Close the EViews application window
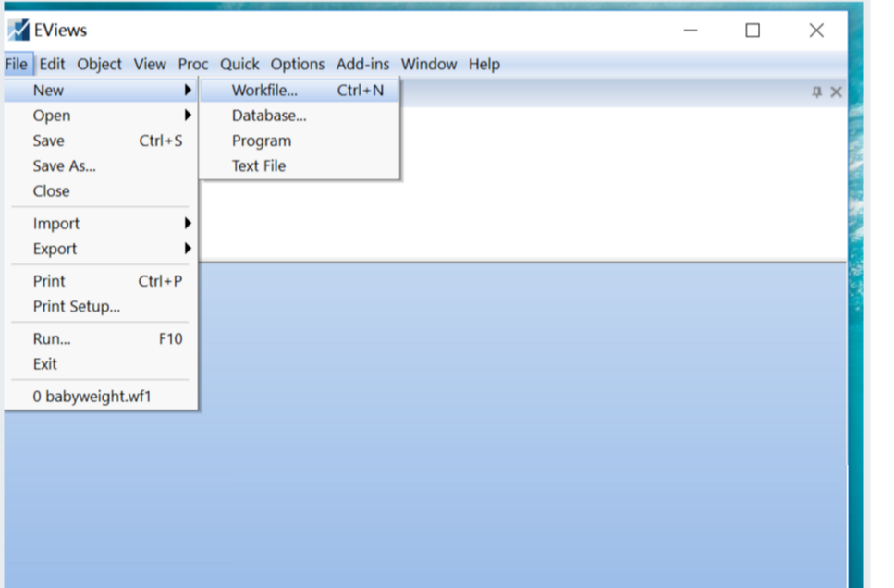894x588 pixels. tap(816, 31)
